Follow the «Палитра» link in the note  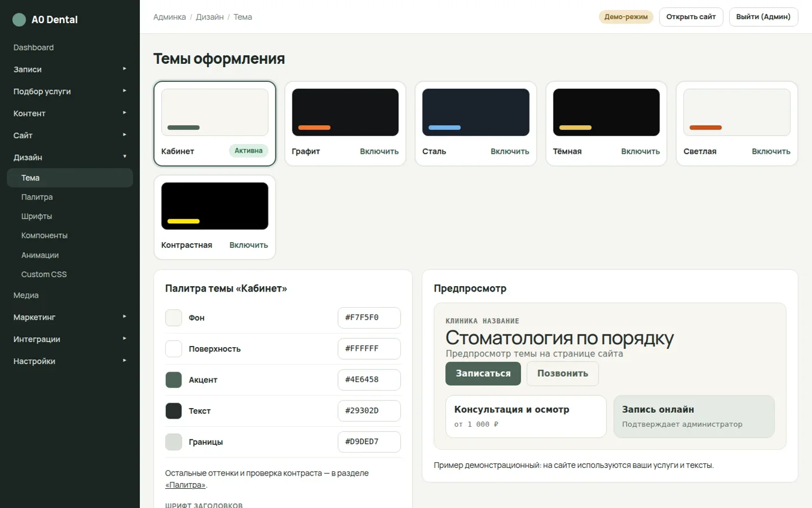(x=186, y=485)
